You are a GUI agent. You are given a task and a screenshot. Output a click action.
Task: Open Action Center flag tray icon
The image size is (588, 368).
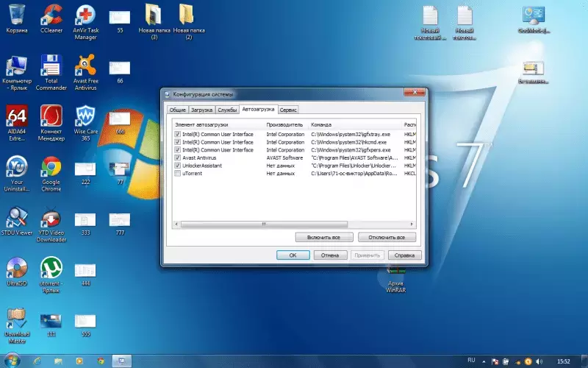pos(495,361)
